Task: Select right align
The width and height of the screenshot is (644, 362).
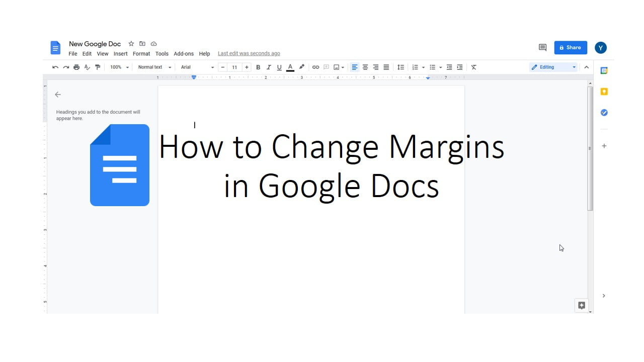Action: [x=375, y=67]
